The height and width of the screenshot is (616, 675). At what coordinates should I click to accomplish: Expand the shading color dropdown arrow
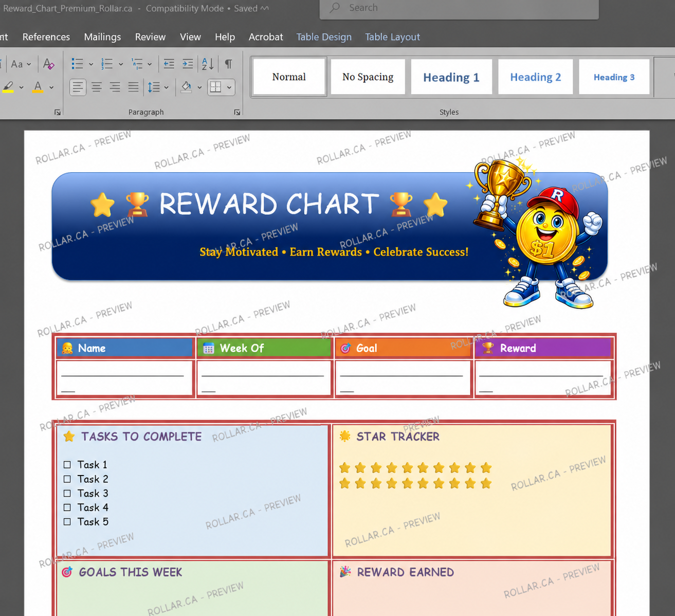coord(199,87)
